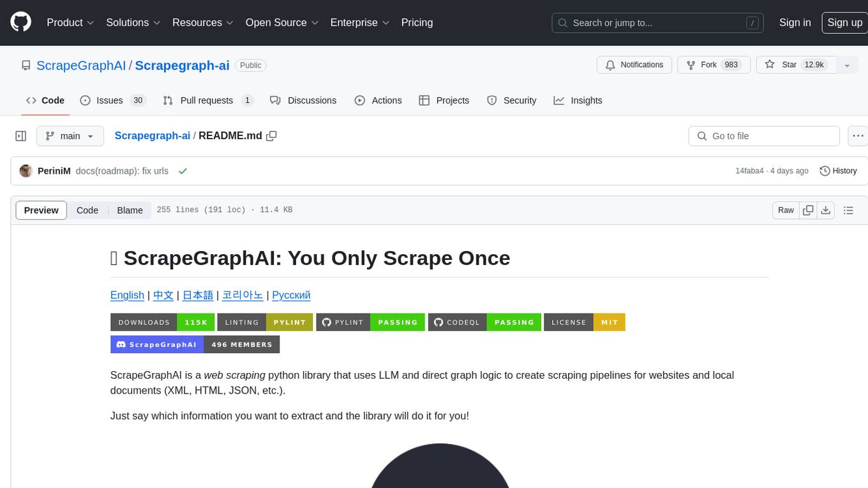This screenshot has width=868, height=488.
Task: Go to the Discussions tab
Action: pos(303,100)
